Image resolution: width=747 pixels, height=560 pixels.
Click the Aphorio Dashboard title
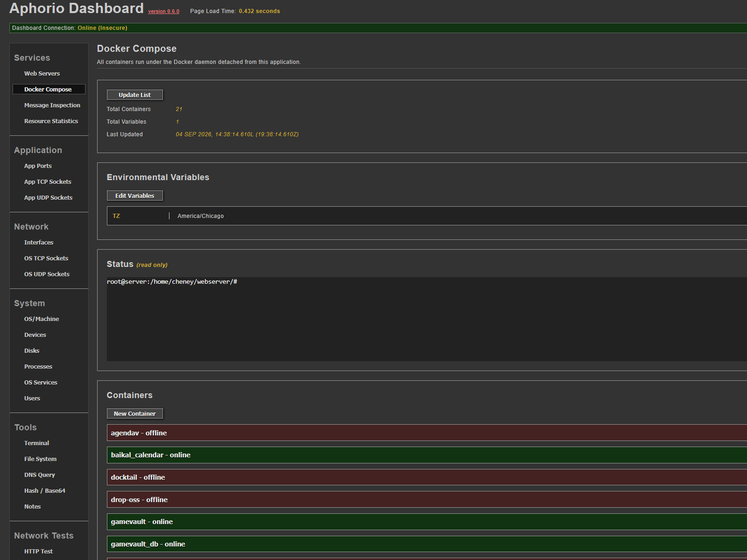[77, 8]
